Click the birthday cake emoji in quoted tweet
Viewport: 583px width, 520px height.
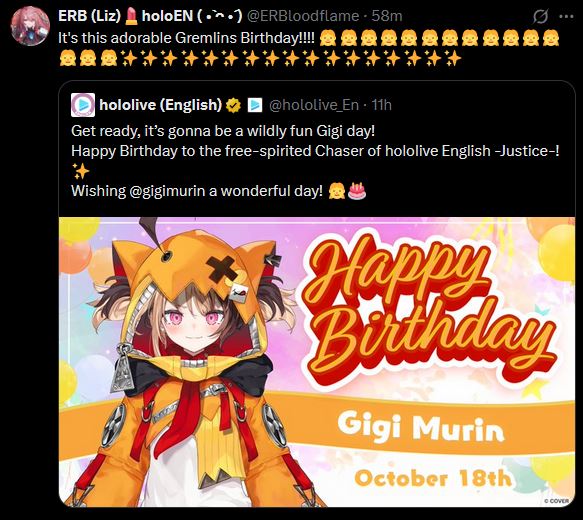click(357, 191)
